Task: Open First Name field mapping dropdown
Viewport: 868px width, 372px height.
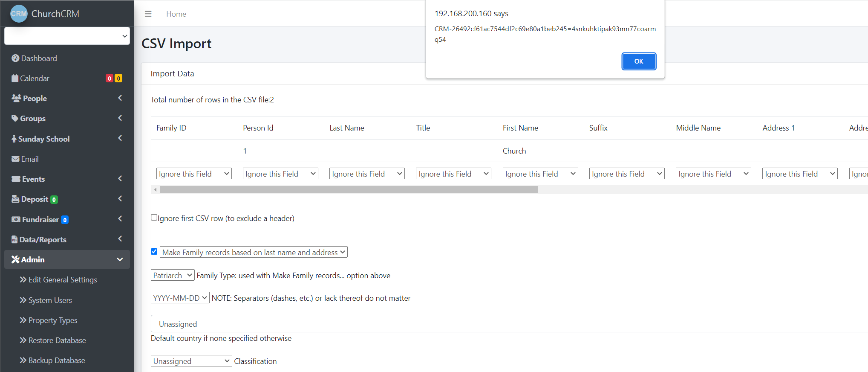Action: 540,174
